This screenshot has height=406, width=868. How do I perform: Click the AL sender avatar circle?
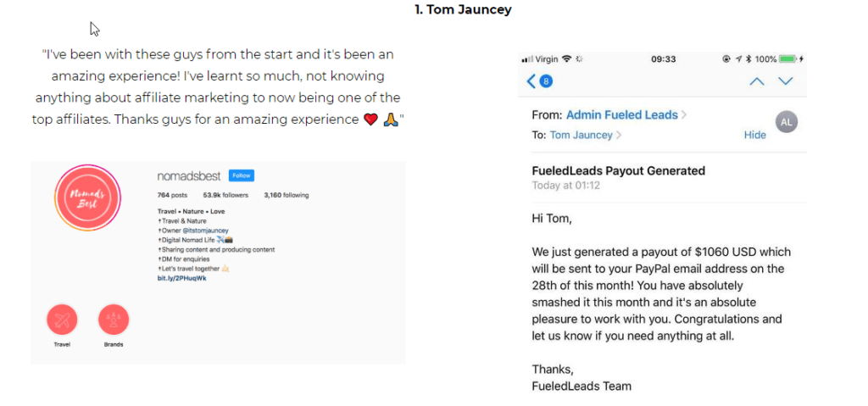786,122
